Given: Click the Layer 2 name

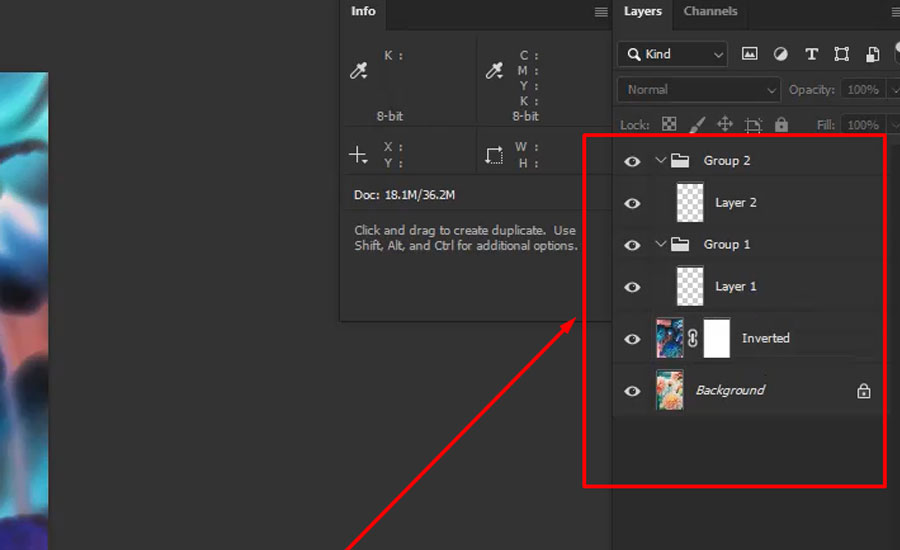Looking at the screenshot, I should [x=736, y=203].
